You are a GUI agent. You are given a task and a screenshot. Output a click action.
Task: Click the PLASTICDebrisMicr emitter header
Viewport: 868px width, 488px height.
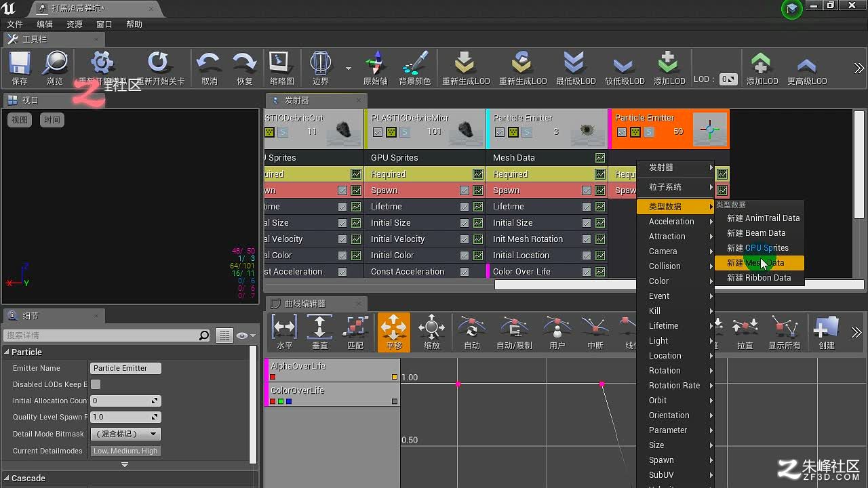426,129
